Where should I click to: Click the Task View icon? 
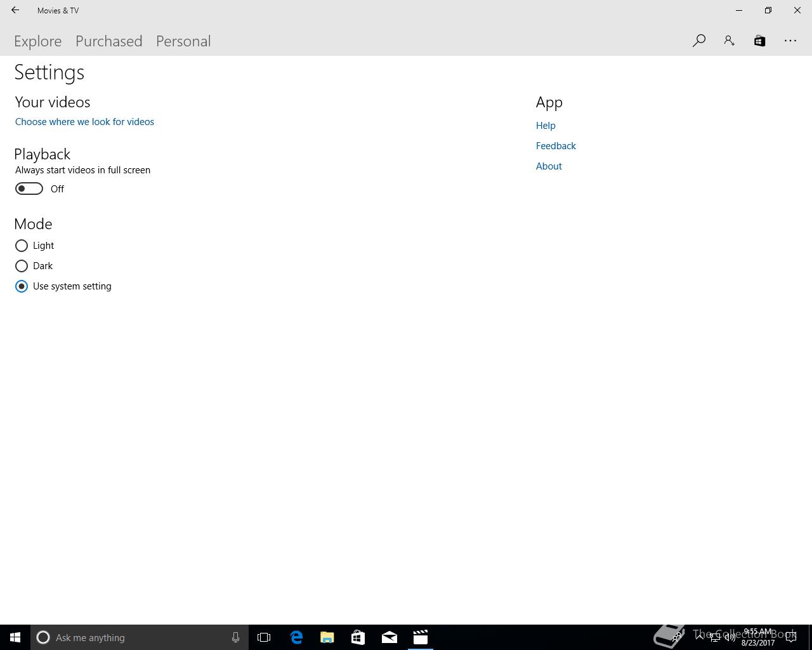pyautogui.click(x=264, y=637)
